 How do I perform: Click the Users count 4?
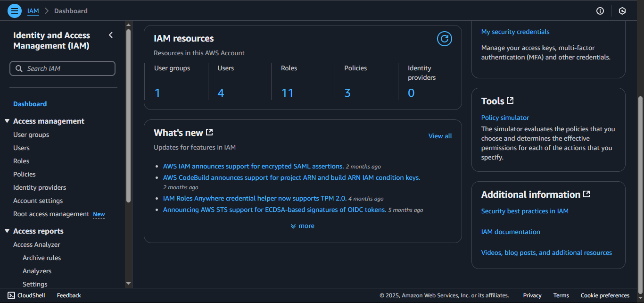point(221,93)
